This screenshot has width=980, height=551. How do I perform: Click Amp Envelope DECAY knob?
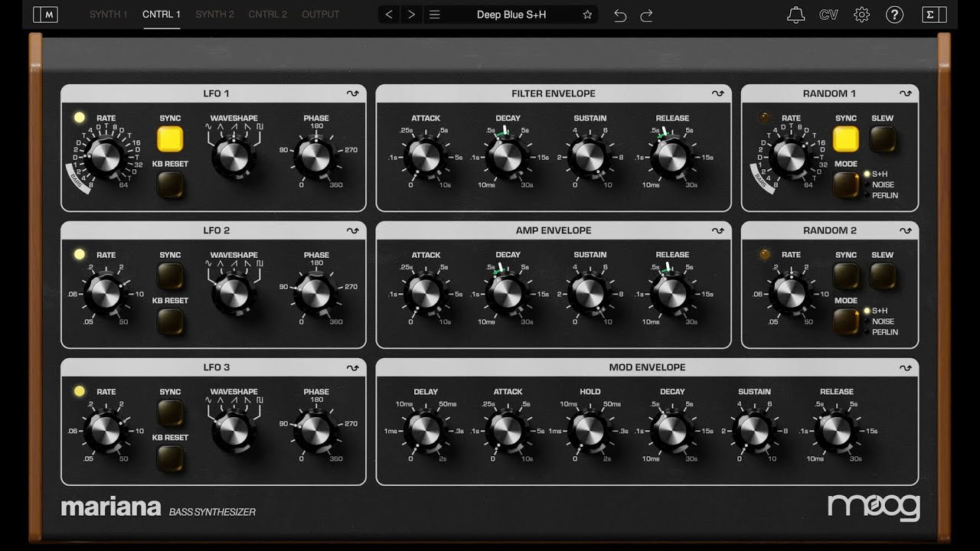click(508, 294)
